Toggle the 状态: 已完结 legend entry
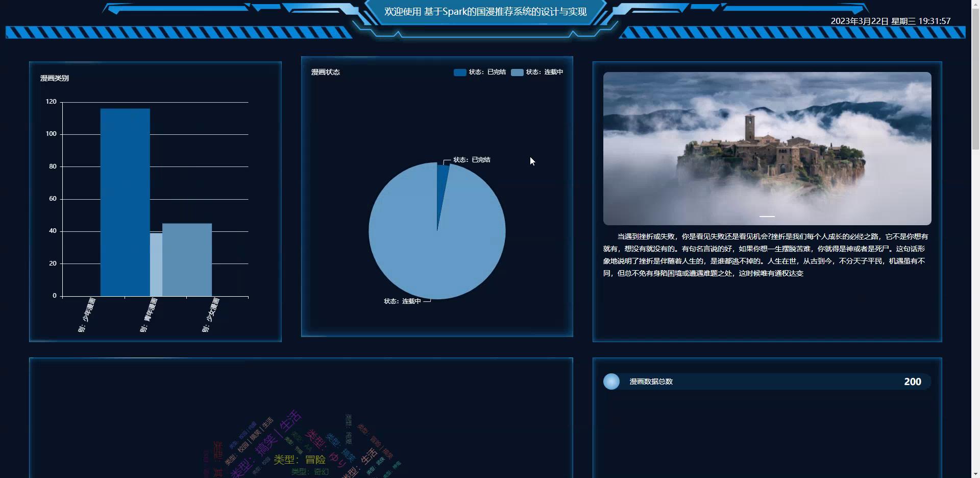980x478 pixels. click(x=480, y=72)
